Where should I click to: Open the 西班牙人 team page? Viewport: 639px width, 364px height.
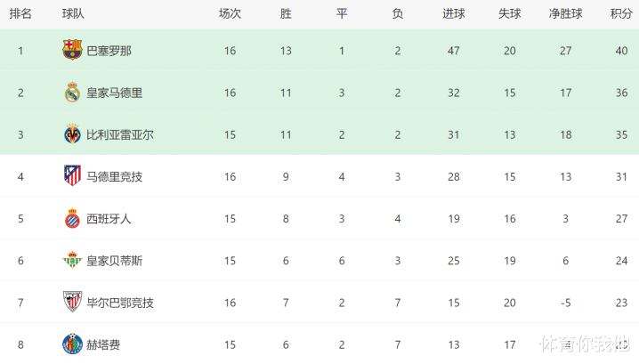[x=109, y=219]
